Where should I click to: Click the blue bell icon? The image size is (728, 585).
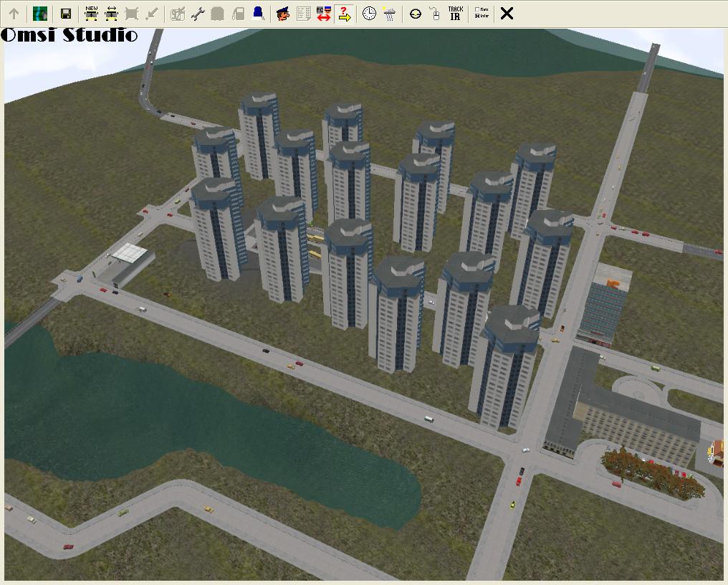[258, 14]
